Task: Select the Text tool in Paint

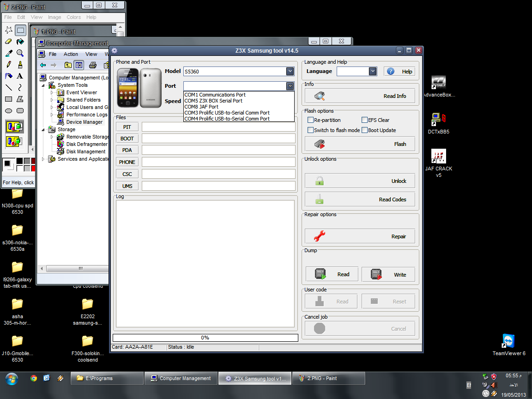Action: coord(20,76)
